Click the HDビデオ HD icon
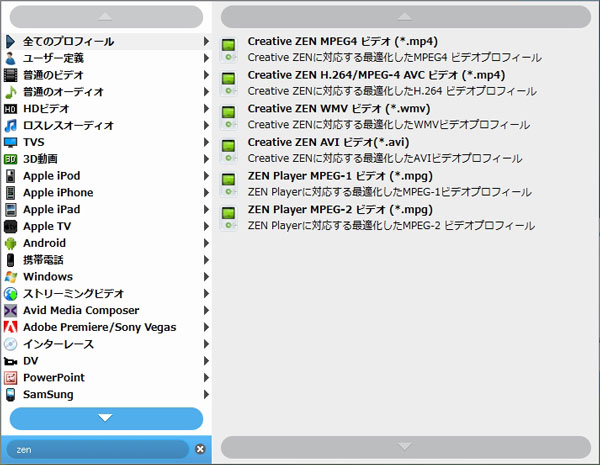600x465 pixels. pos(11,109)
